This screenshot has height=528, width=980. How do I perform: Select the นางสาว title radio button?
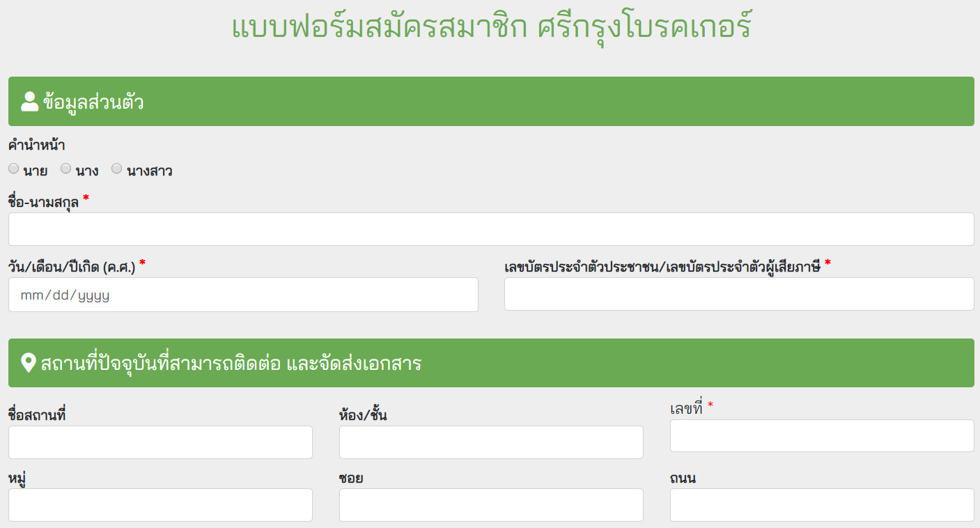(117, 169)
